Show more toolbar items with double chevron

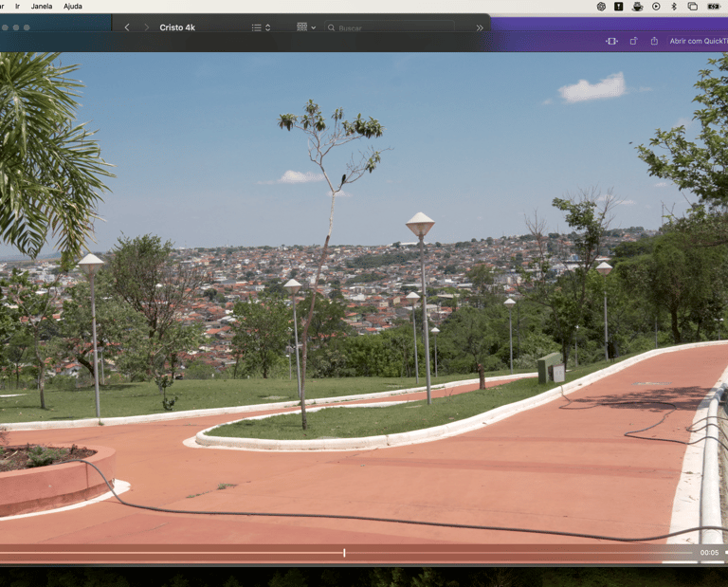click(x=480, y=28)
